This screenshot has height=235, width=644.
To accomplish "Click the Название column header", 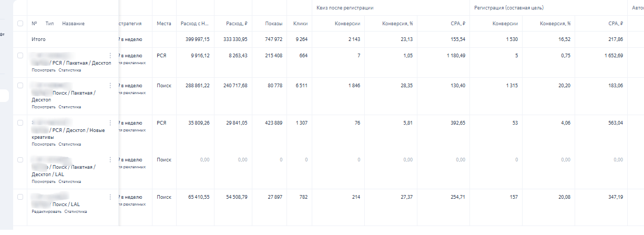I will coord(73,24).
